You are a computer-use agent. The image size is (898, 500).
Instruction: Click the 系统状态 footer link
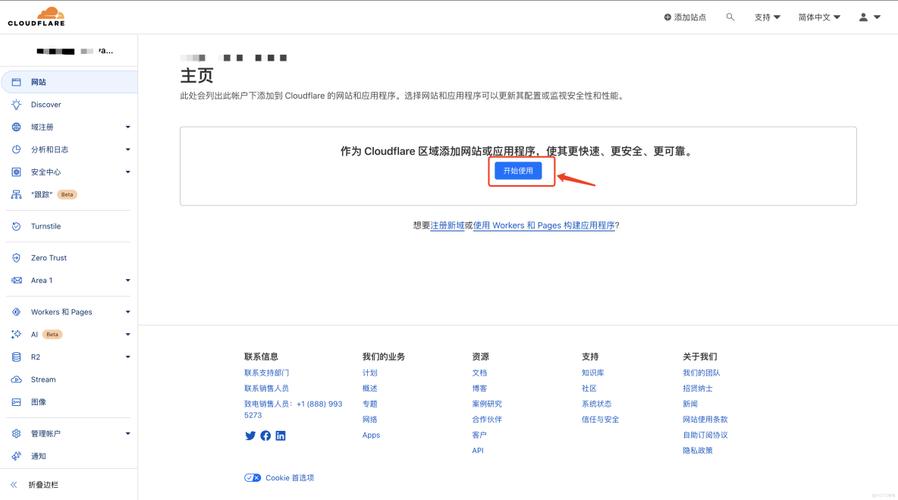click(x=597, y=403)
